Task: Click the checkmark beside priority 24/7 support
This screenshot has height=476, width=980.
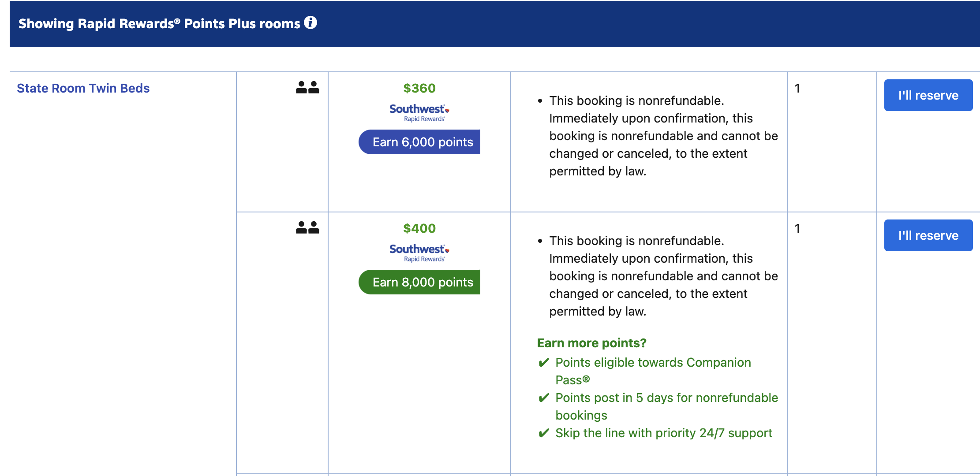Action: pyautogui.click(x=542, y=433)
